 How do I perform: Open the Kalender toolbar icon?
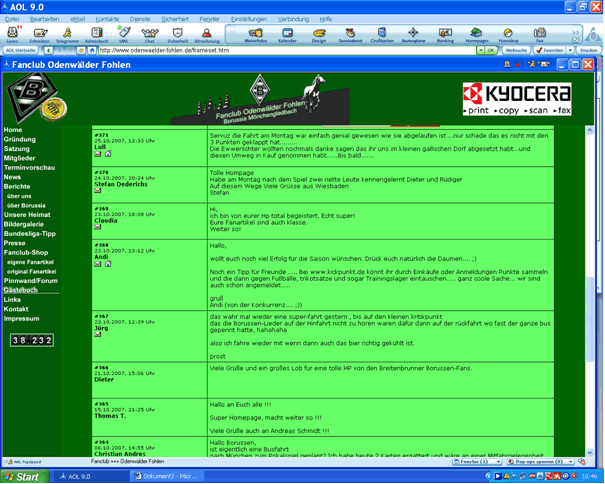coord(287,34)
